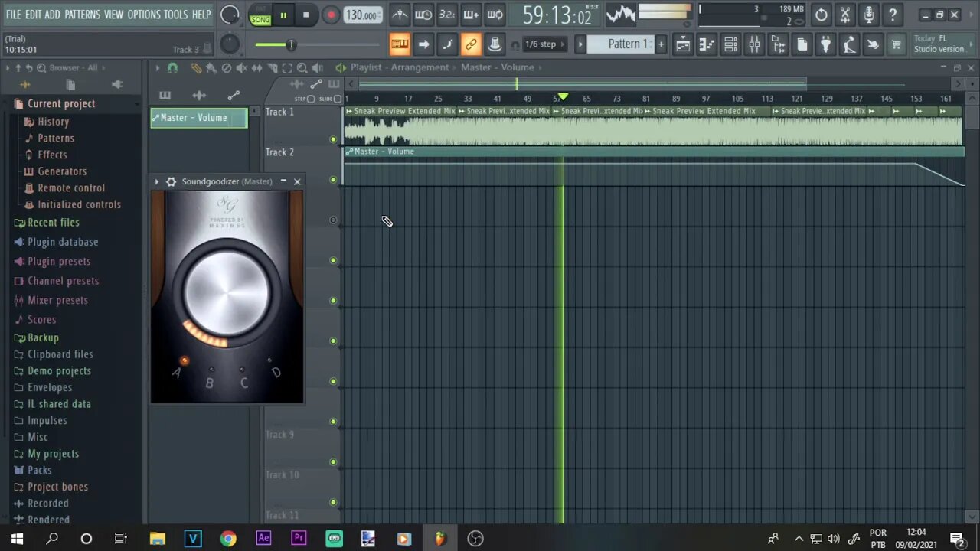Click the undo history circular arrow icon
Viewport: 980px width, 551px height.
click(x=821, y=15)
